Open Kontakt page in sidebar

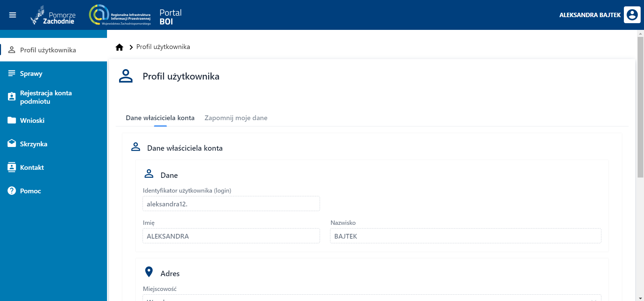pos(32,167)
